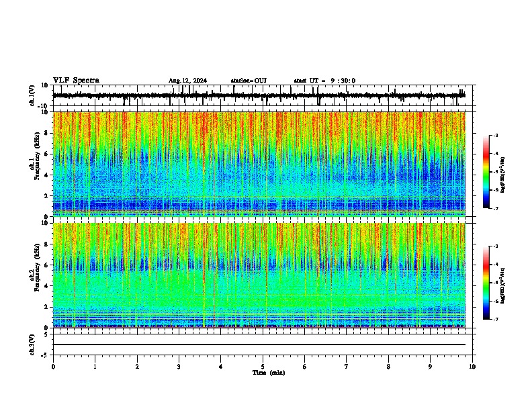Click the ch.1 spectrogram color scale bar
The image size is (532, 411).
[x=486, y=172]
